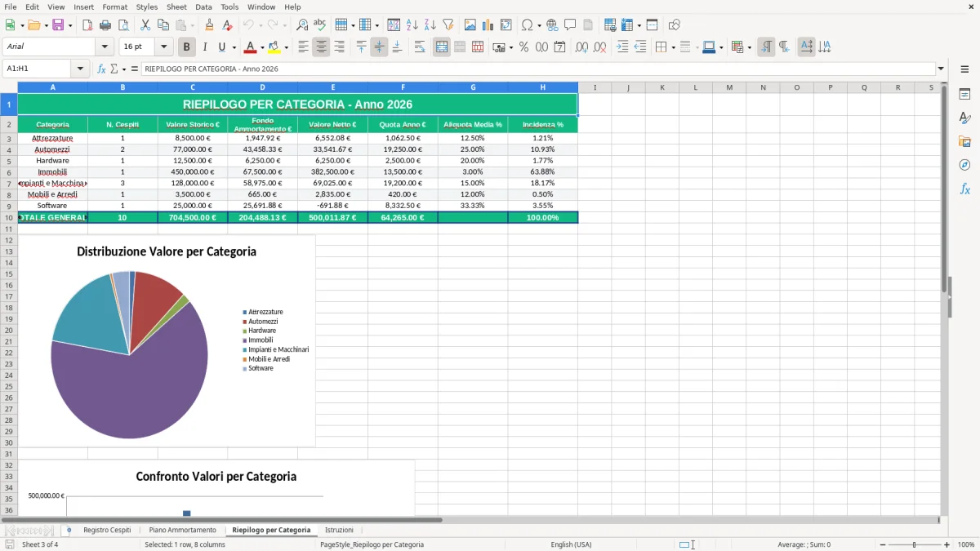Select the Piano Ammortamento sheet
The width and height of the screenshot is (980, 551).
coord(182,529)
